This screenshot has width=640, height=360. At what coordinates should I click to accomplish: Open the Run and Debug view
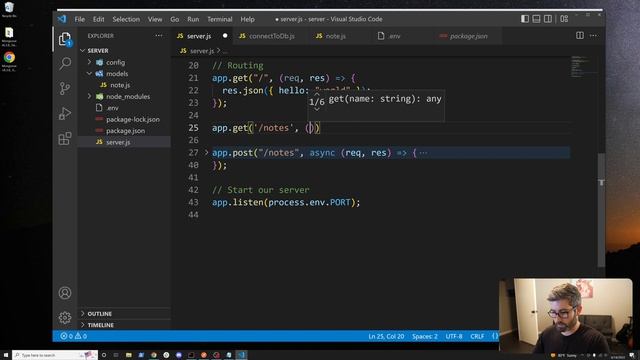[65, 113]
